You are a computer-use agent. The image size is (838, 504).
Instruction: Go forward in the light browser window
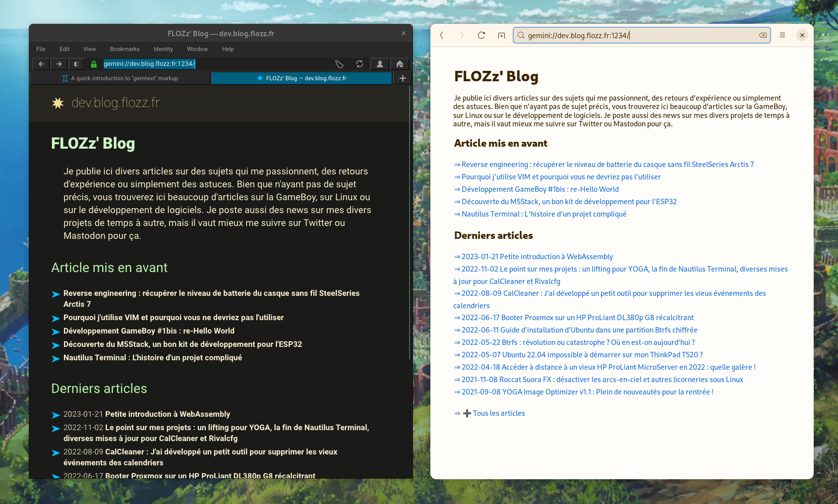[462, 35]
